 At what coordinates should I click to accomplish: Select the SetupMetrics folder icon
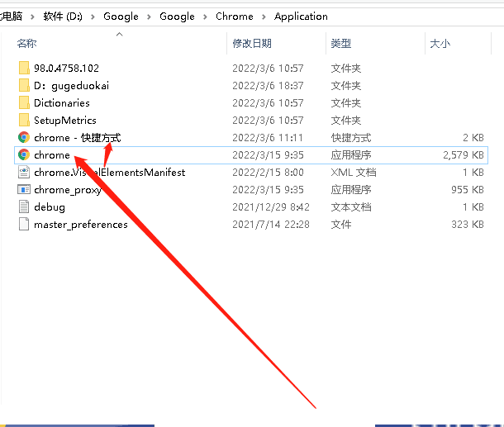tap(24, 121)
